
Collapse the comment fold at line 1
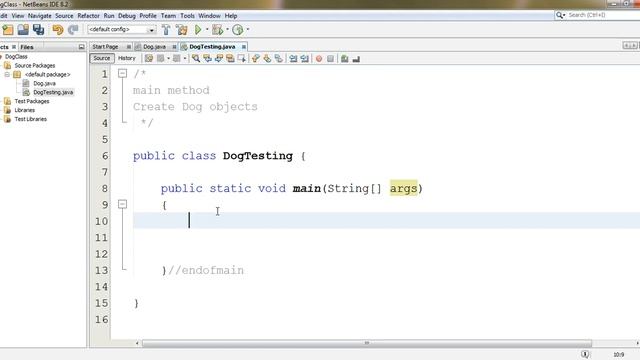pyautogui.click(x=122, y=73)
